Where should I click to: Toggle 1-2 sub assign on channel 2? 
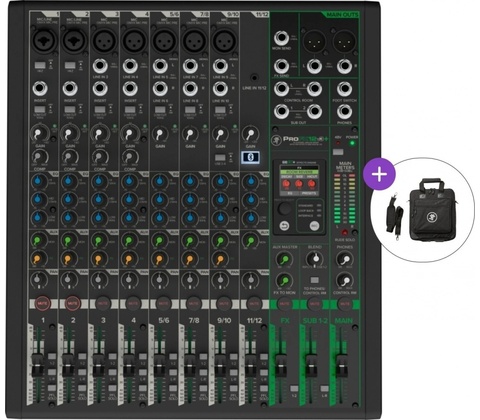click(82, 356)
